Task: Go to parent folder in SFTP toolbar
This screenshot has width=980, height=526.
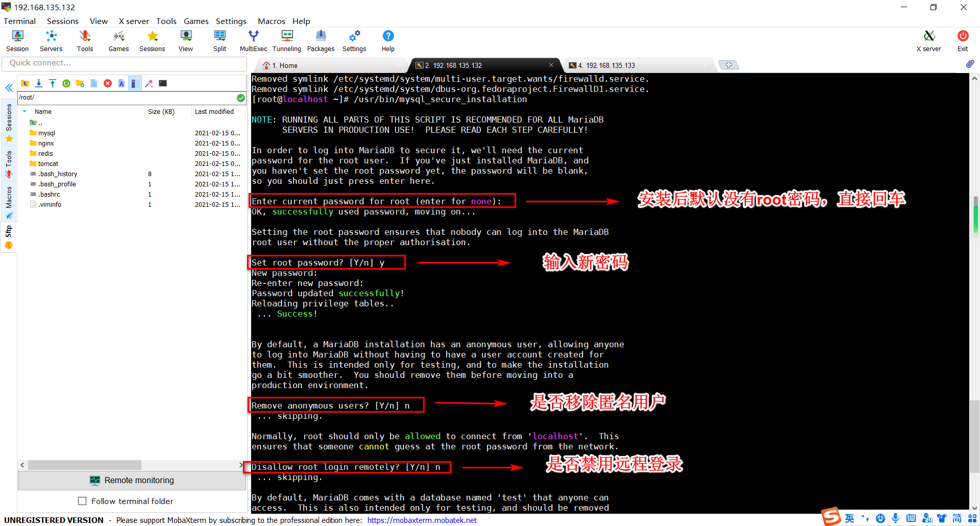Action: [x=25, y=83]
